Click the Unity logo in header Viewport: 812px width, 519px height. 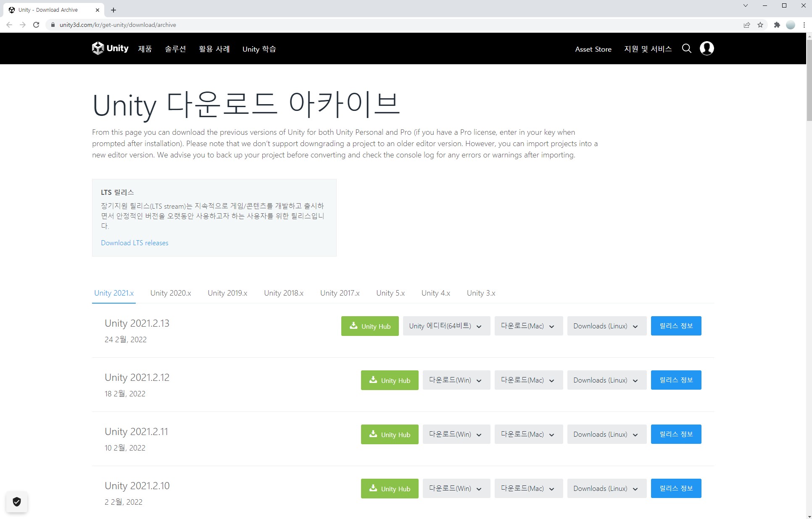coord(110,48)
